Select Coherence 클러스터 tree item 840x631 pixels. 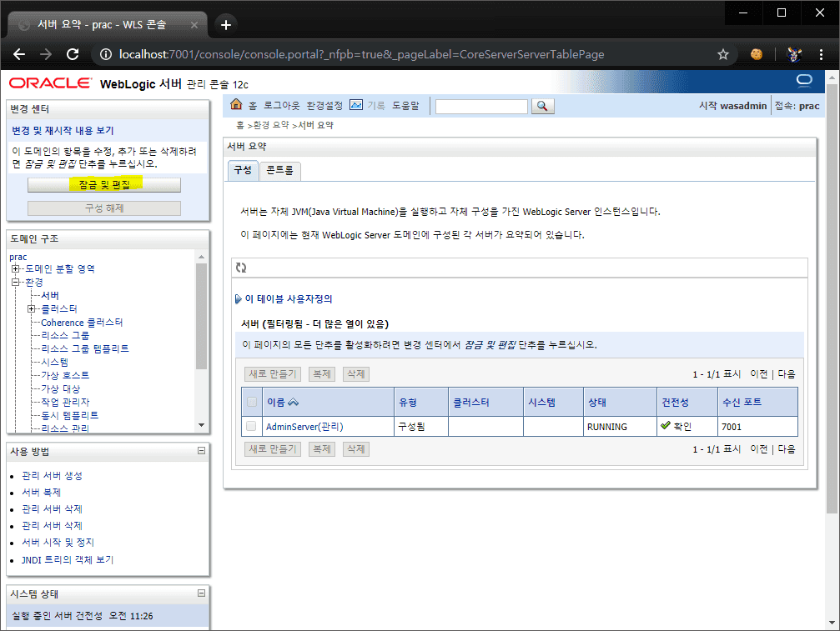click(x=82, y=323)
